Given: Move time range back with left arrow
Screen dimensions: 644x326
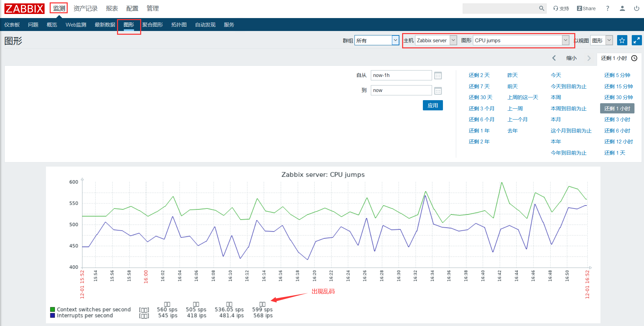Looking at the screenshot, I should pyautogui.click(x=554, y=58).
